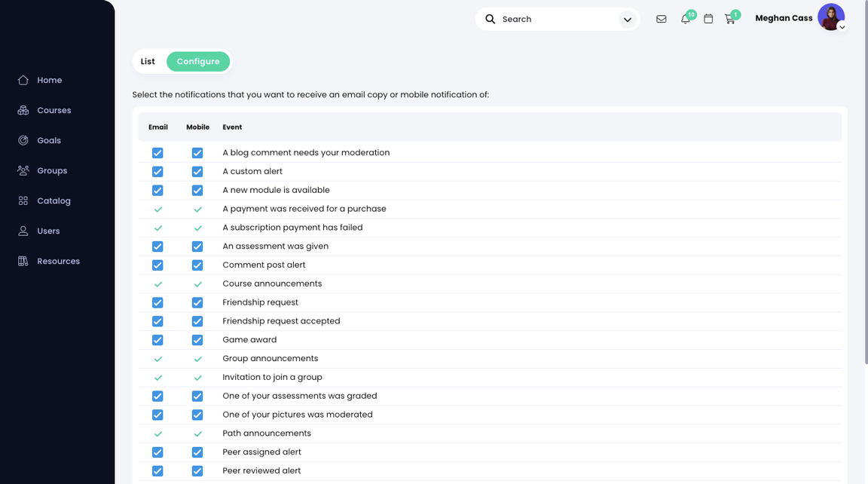The image size is (868, 484).
Task: Open the shopping cart icon
Action: [730, 19]
